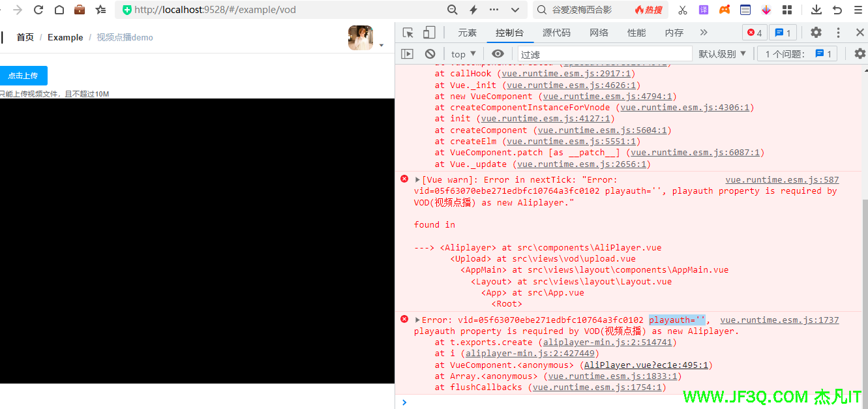Open the top JavaScript context dropdown

click(x=463, y=54)
